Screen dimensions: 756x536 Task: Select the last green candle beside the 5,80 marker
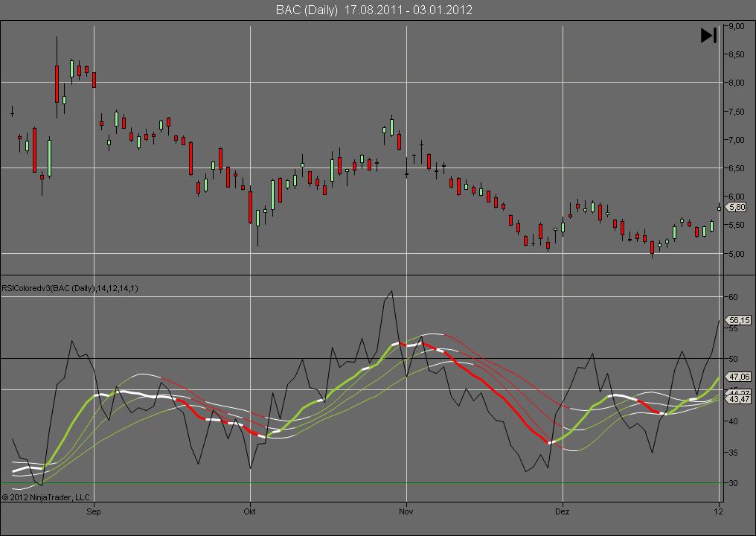(719, 208)
